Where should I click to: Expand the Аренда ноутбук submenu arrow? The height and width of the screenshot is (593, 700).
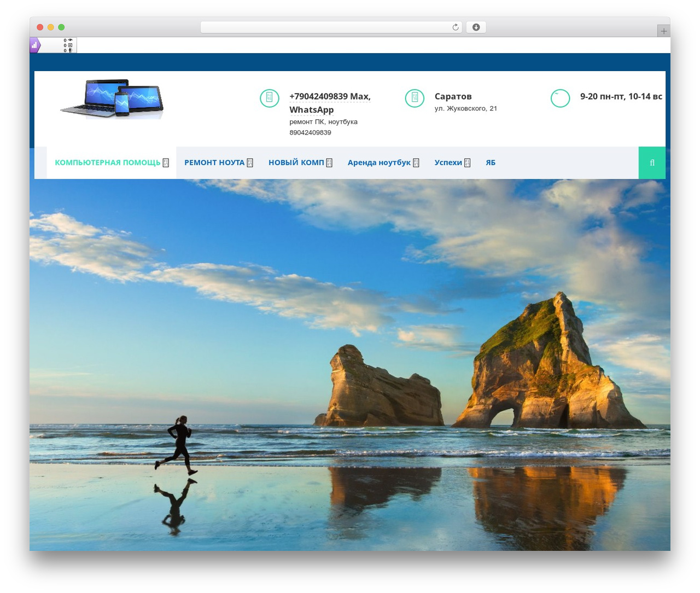coord(416,162)
